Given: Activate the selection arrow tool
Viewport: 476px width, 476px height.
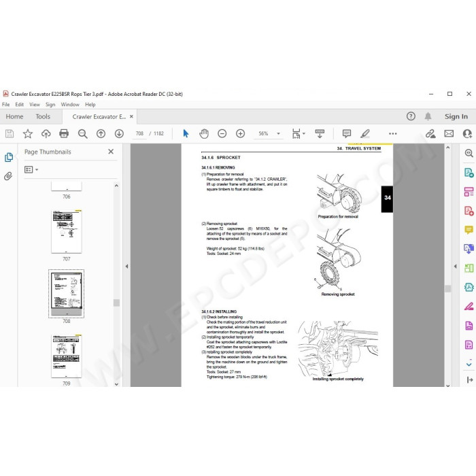Looking at the screenshot, I should tap(186, 133).
